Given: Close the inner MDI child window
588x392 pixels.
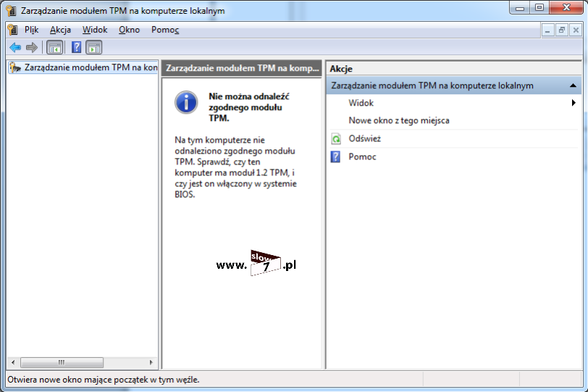Looking at the screenshot, I should (x=576, y=30).
